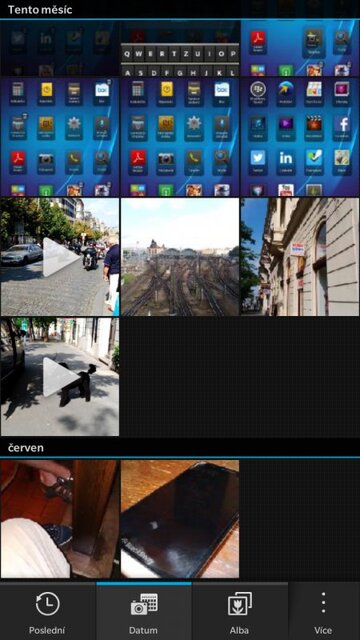Select the Datum tab
The height and width of the screenshot is (640, 360).
pyautogui.click(x=144, y=611)
